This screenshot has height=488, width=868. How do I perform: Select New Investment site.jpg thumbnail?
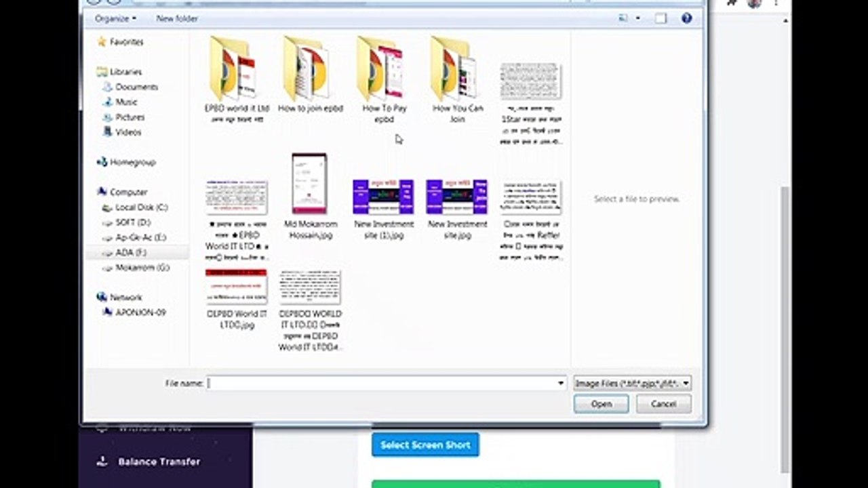(x=456, y=209)
